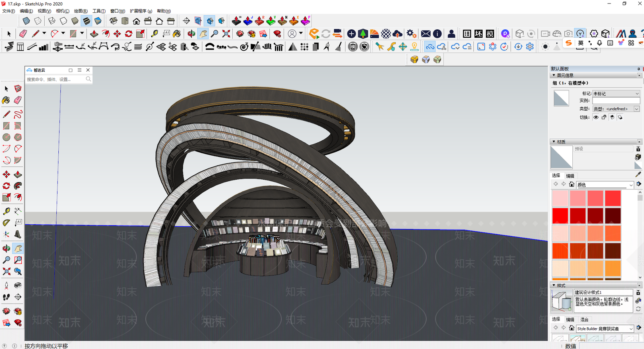Click the 实例 instance input field
This screenshot has width=644, height=349.
pyautogui.click(x=616, y=101)
